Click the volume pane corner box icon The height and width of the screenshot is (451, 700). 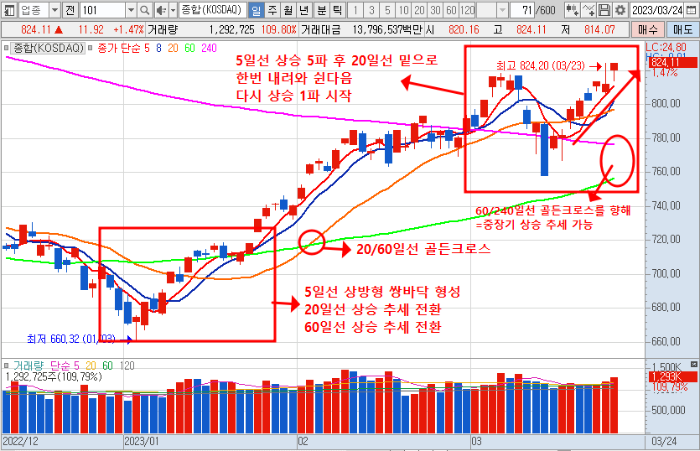693,364
